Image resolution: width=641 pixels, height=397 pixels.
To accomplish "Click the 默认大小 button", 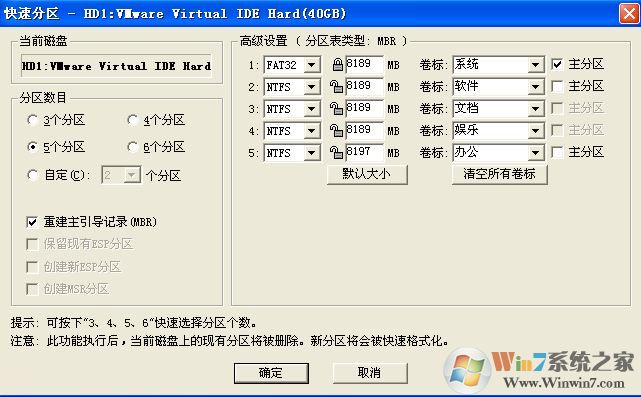I will (367, 175).
